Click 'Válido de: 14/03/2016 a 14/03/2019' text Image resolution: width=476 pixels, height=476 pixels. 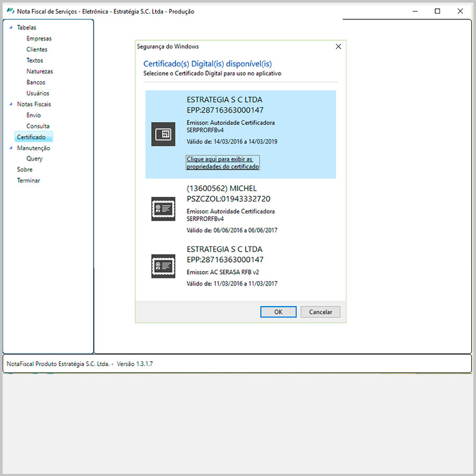[232, 141]
